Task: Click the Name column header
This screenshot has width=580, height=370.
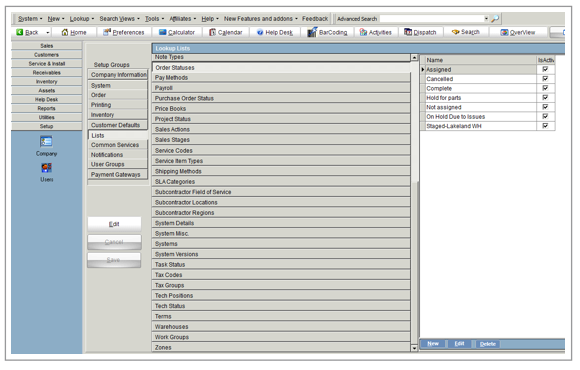Action: click(480, 60)
